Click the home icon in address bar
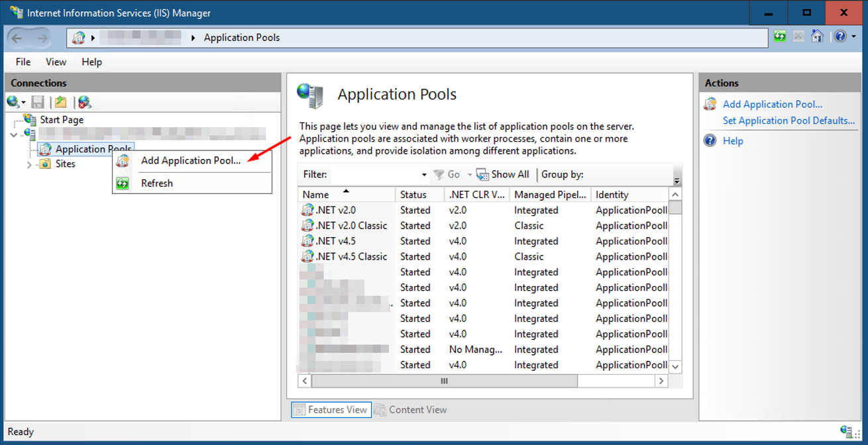868x445 pixels. pos(818,37)
